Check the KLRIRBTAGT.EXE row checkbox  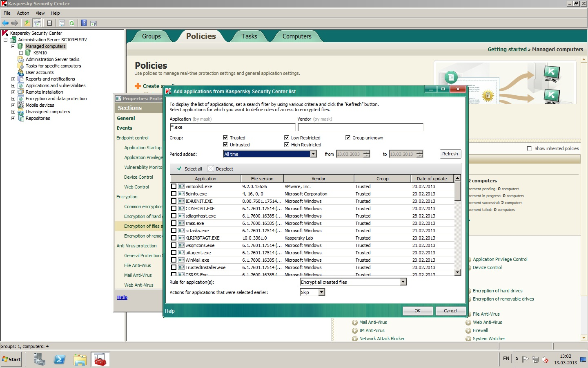[x=174, y=238]
